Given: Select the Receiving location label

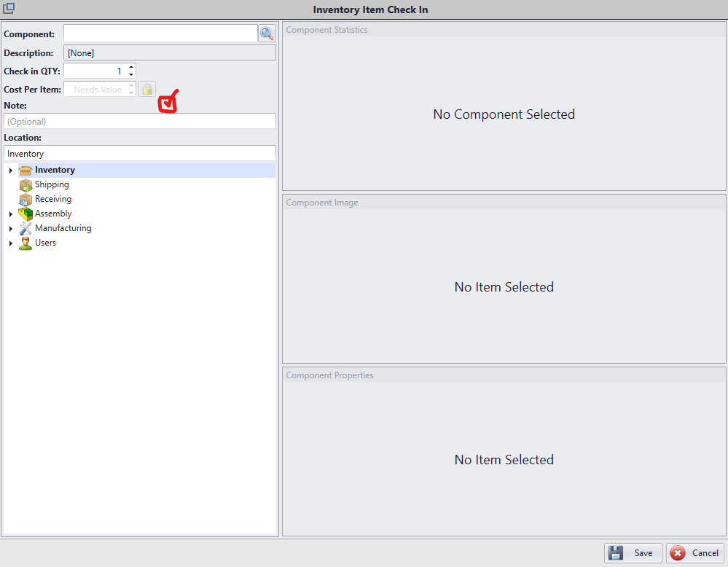Looking at the screenshot, I should coord(53,199).
